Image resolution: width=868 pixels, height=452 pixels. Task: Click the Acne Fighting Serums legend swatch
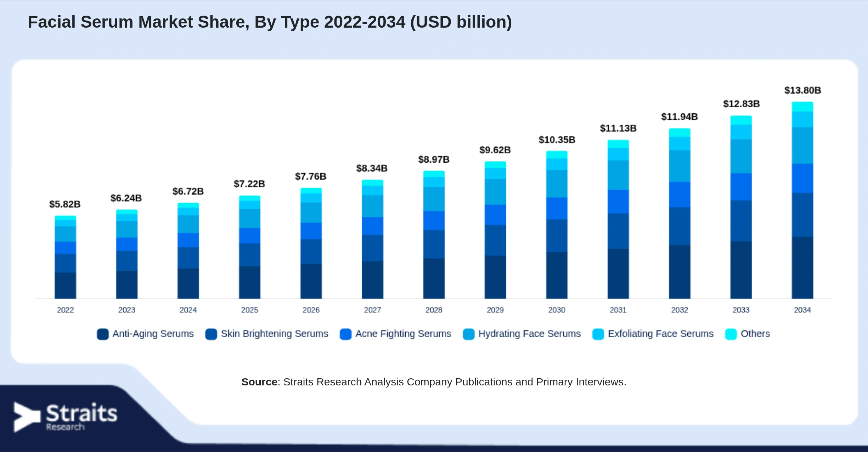[x=345, y=334]
